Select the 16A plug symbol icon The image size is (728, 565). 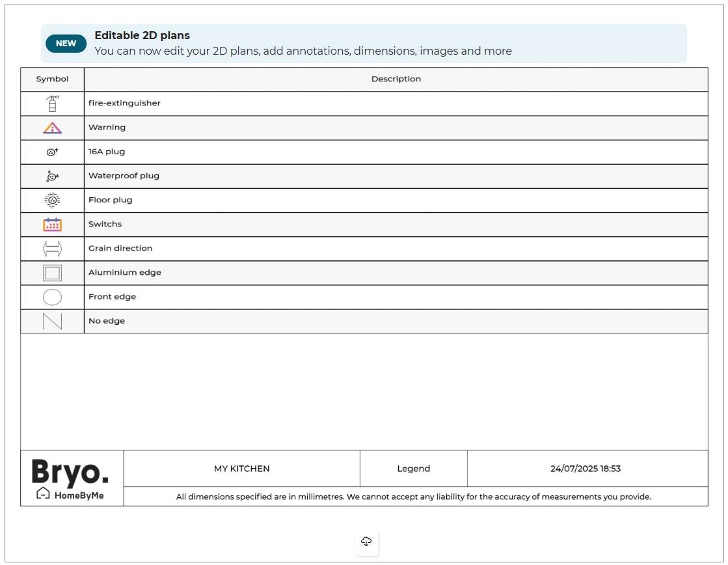(x=52, y=152)
